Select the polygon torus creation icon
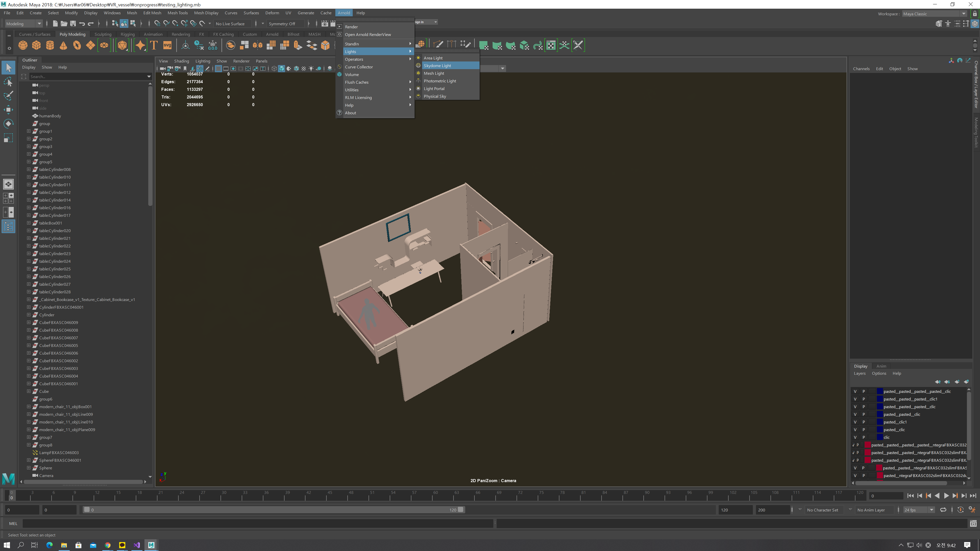The height and width of the screenshot is (551, 980). pyautogui.click(x=77, y=45)
